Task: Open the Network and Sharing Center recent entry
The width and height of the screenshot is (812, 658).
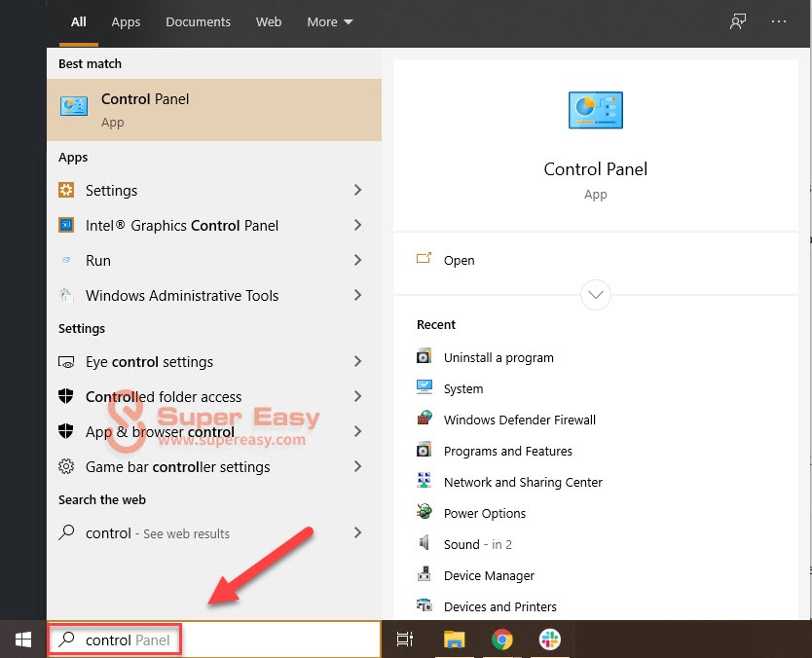Action: 523,482
